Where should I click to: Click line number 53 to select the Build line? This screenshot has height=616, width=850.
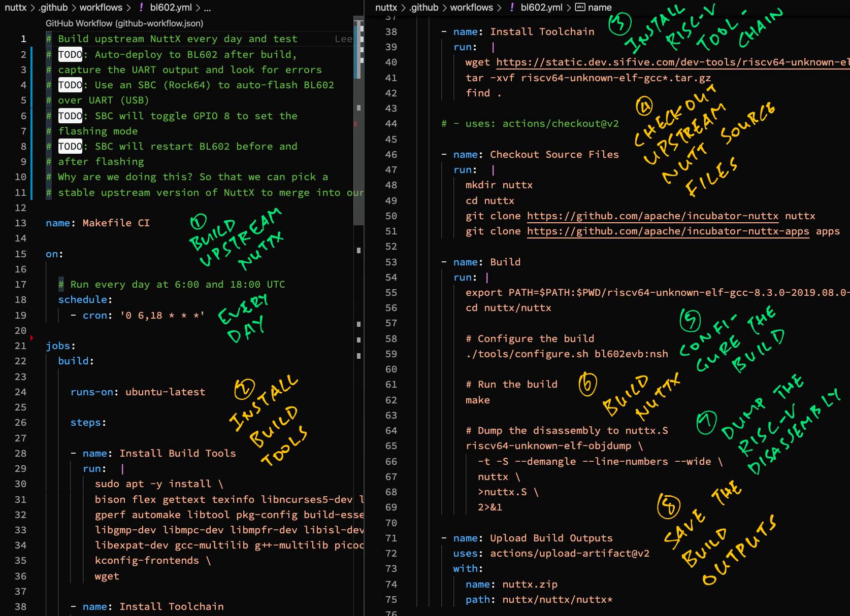coord(391,262)
